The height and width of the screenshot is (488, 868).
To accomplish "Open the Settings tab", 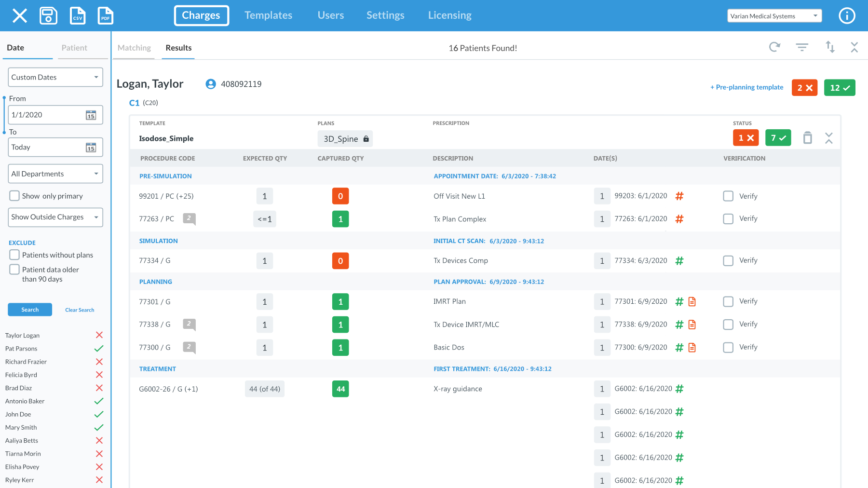I will click(385, 15).
